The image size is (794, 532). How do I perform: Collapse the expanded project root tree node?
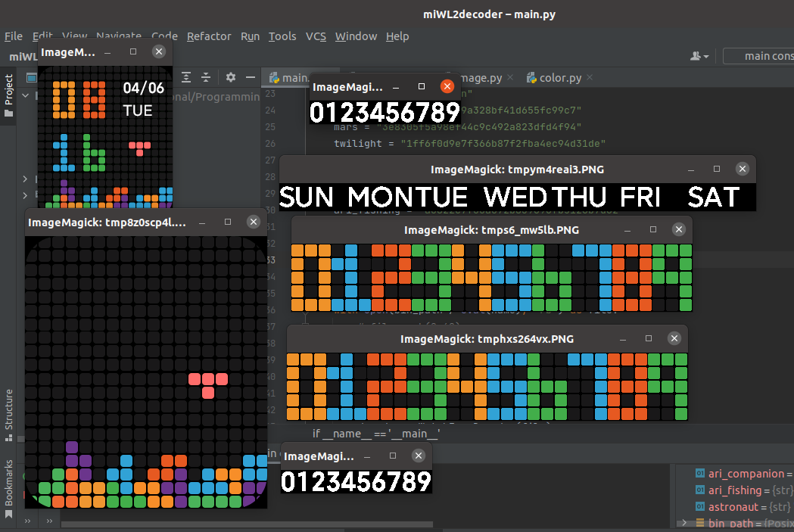click(25, 95)
